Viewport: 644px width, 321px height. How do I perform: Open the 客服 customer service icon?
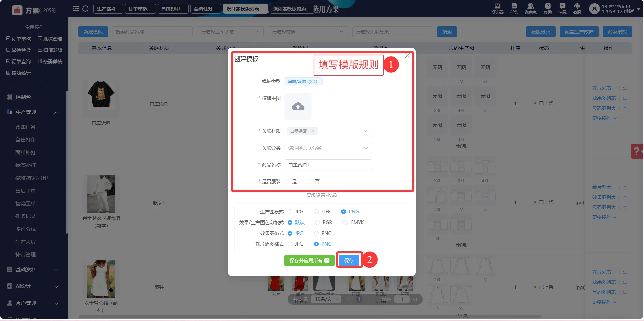pyautogui.click(x=577, y=9)
